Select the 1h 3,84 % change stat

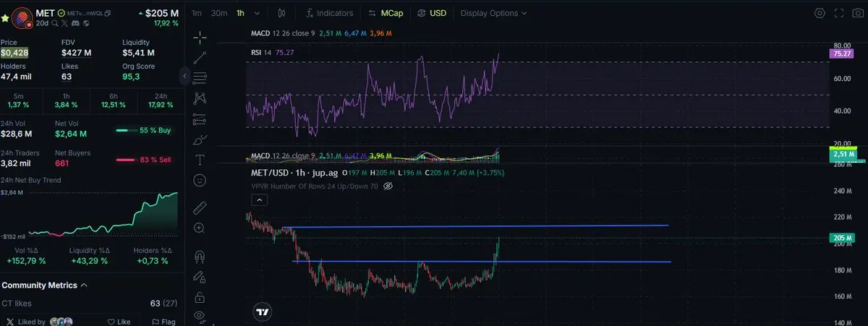pos(67,100)
